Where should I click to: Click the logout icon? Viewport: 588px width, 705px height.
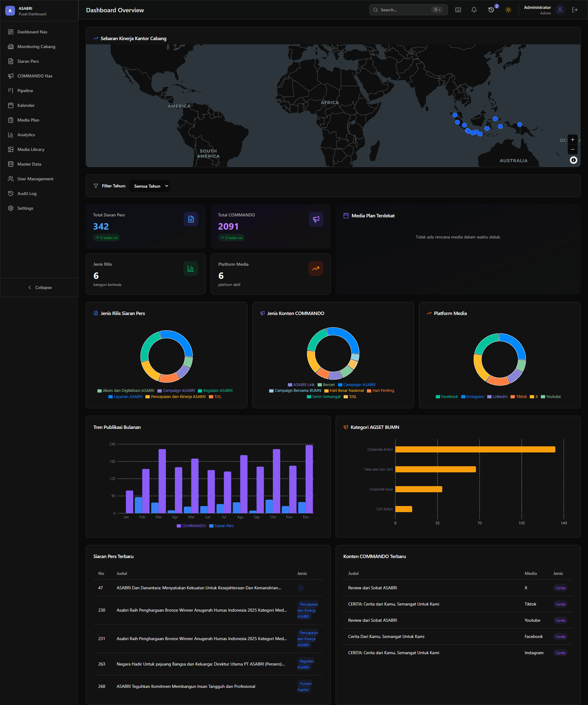(575, 10)
